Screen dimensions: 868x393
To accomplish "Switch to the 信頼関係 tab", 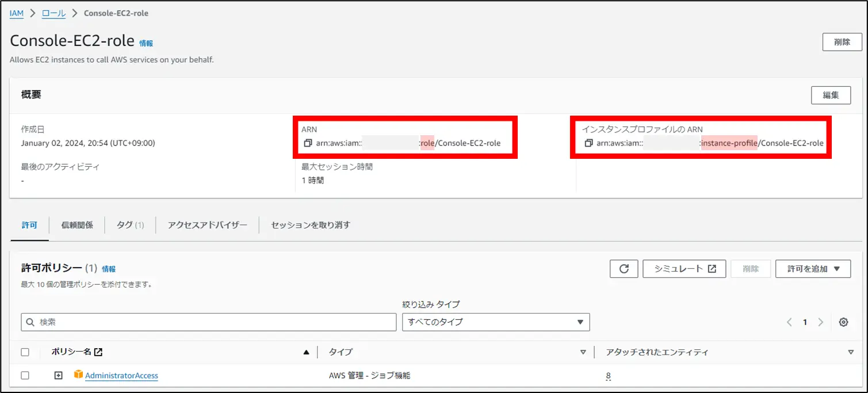I will click(x=77, y=225).
